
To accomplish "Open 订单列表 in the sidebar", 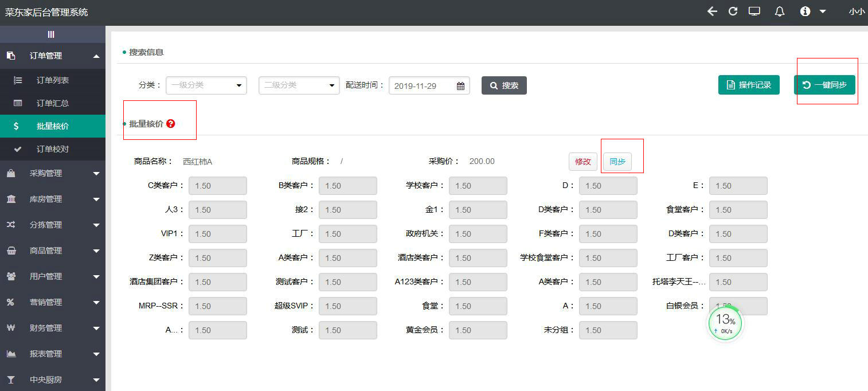I will (53, 80).
